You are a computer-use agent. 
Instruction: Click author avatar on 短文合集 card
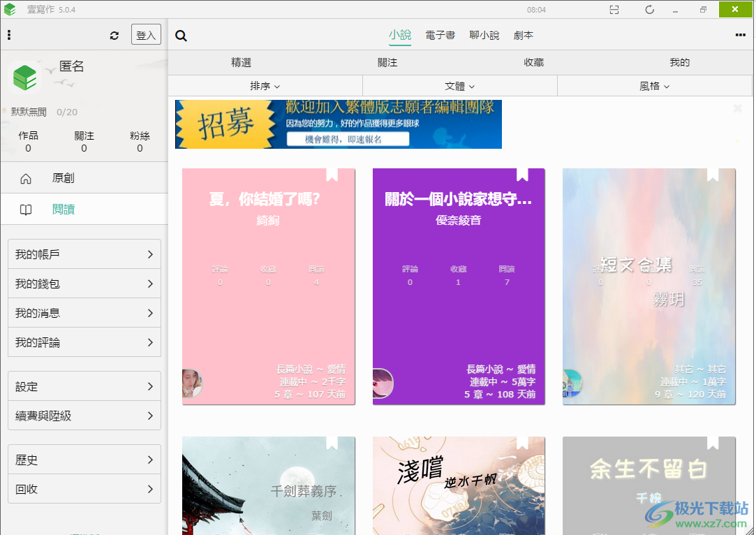[572, 383]
